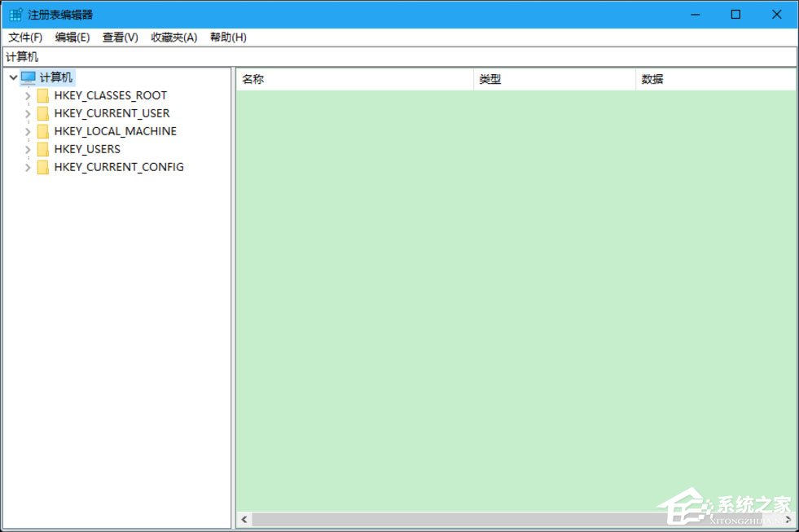Viewport: 799px width, 532px height.
Task: Click the HKEY_CURRENT_USER folder icon
Action: click(42, 113)
